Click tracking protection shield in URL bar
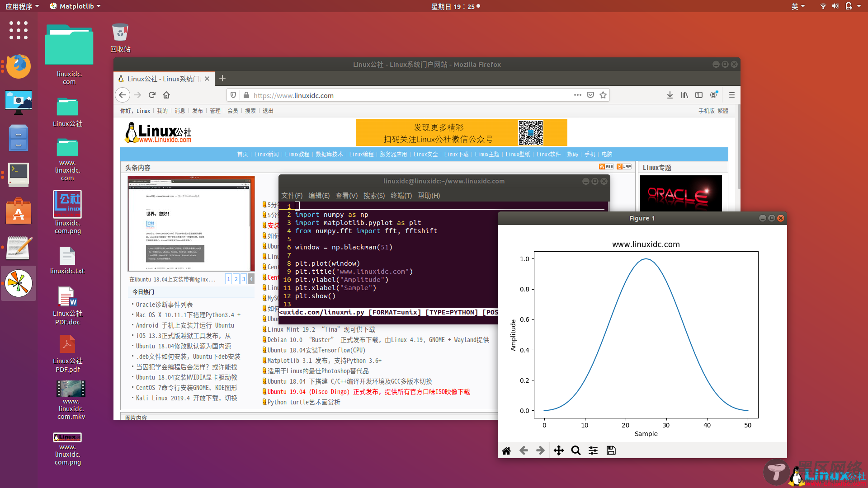The height and width of the screenshot is (488, 868). coord(233,95)
